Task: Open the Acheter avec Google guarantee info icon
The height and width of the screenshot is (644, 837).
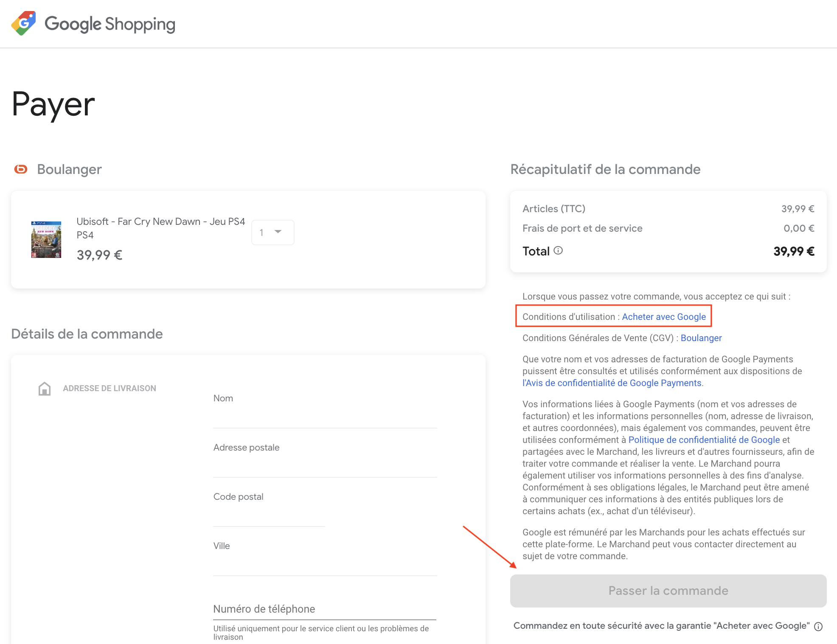Action: click(x=818, y=626)
